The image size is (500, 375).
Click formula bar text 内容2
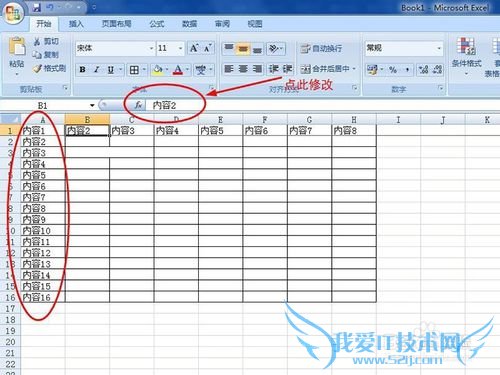(x=164, y=106)
